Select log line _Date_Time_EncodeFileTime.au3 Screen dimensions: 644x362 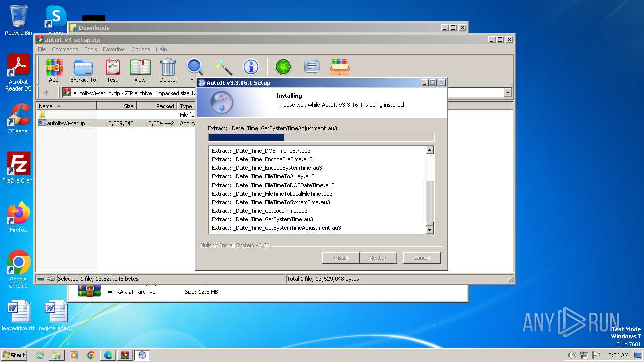(x=262, y=159)
